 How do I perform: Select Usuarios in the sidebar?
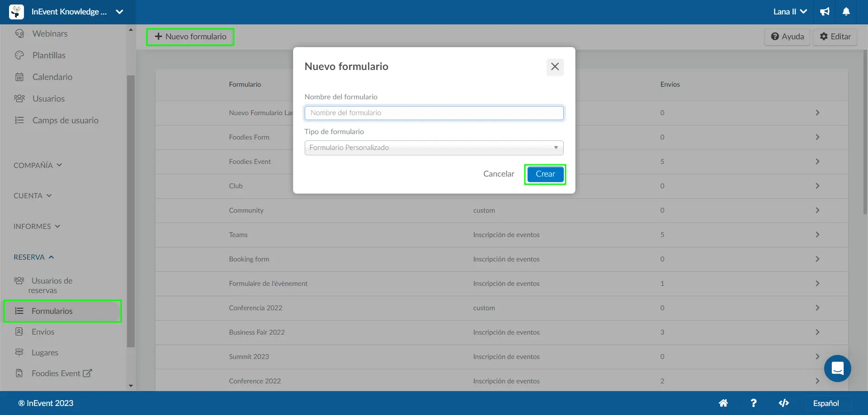point(48,99)
